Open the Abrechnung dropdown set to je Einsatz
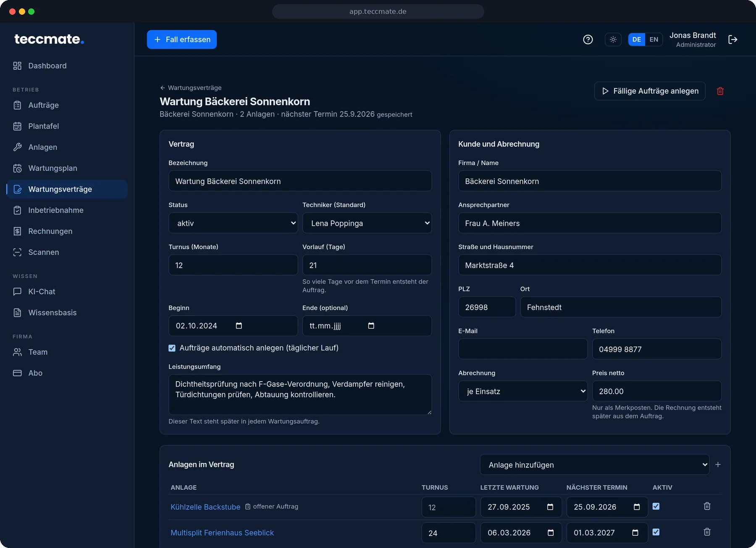This screenshot has width=756, height=548. coord(523,391)
